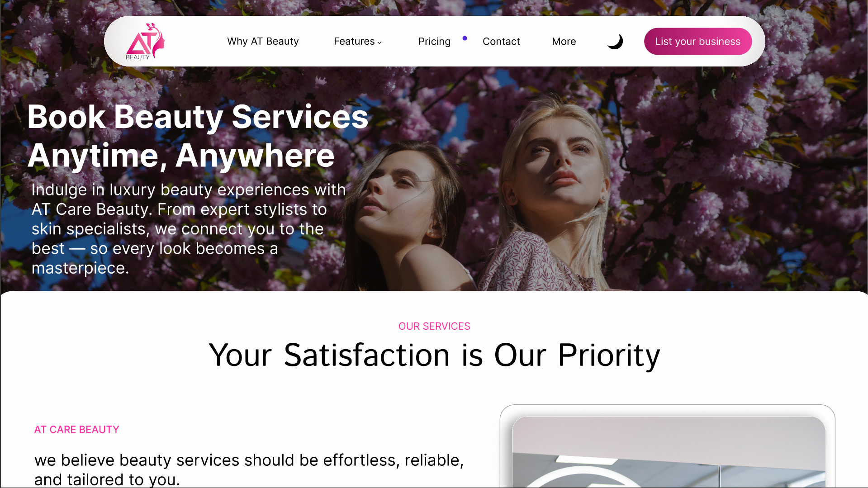Viewport: 868px width, 488px height.
Task: Expand the Features dropdown menu
Action: tap(357, 41)
